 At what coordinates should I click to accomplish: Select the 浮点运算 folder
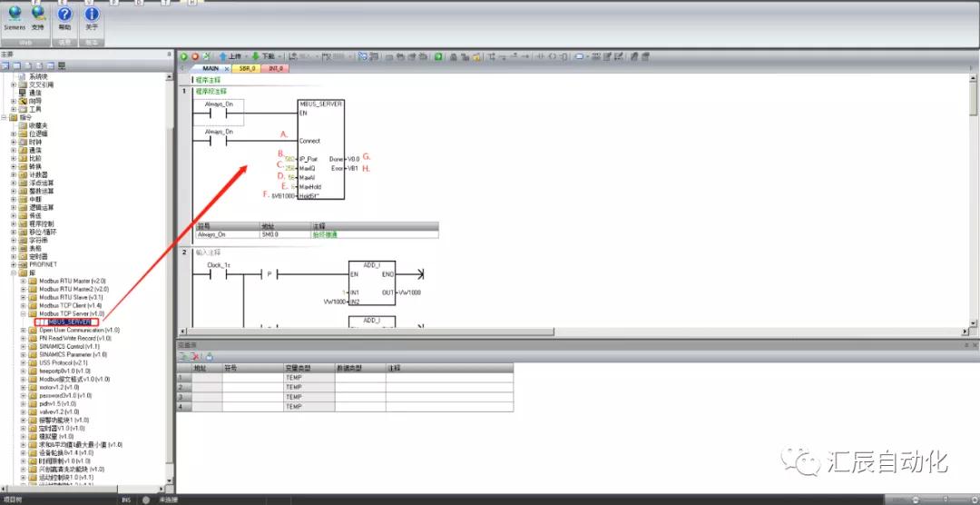click(41, 183)
